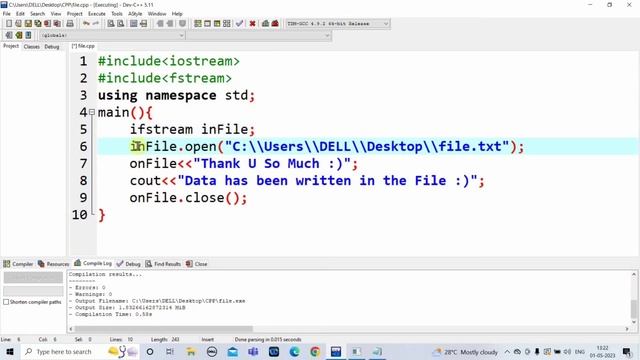The width and height of the screenshot is (640, 360).
Task: Switch to the Compiler bottom tab
Action: coord(18,264)
